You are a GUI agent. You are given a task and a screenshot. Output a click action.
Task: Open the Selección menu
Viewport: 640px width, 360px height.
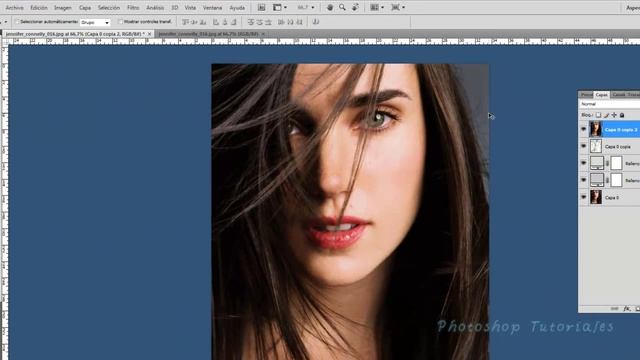pos(109,8)
